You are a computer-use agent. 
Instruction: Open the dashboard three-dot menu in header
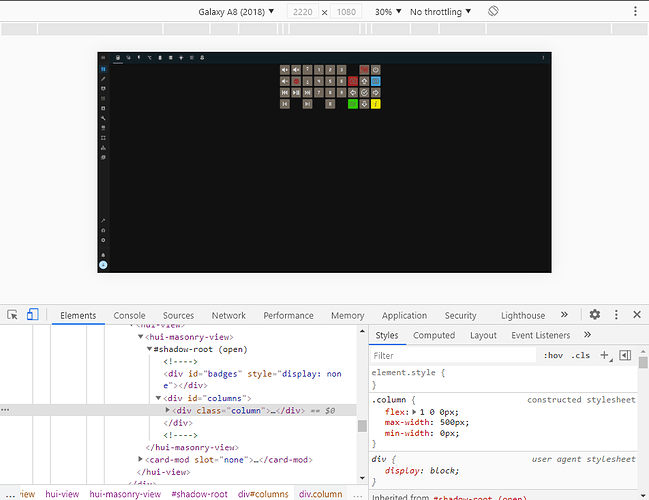543,58
